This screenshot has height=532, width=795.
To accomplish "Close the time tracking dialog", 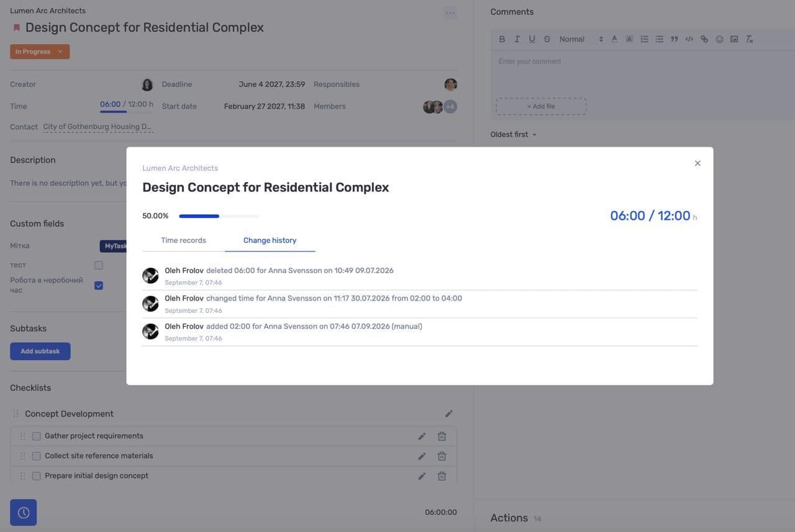I will point(697,163).
